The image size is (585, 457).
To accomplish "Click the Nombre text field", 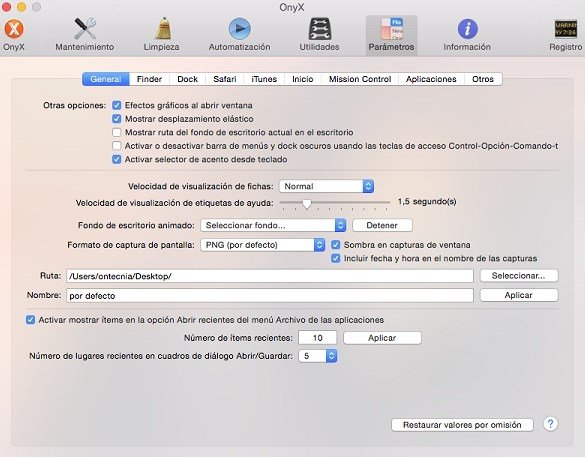I will (270, 295).
